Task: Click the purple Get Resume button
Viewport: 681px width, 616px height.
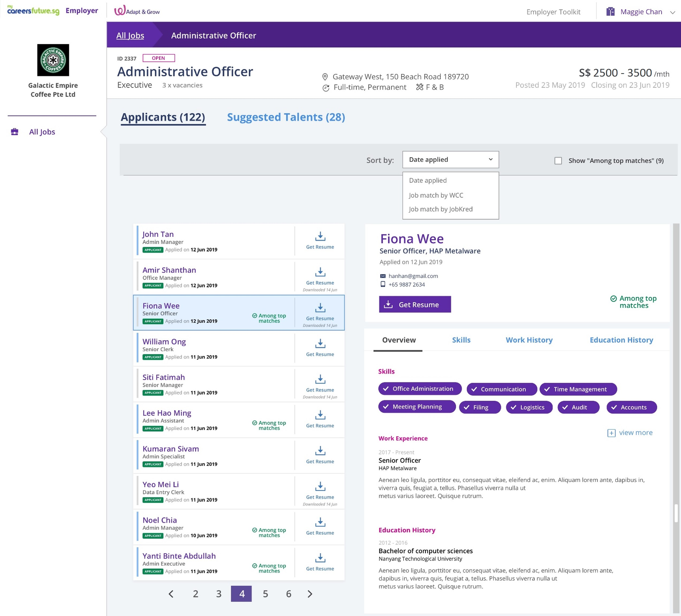Action: (x=415, y=304)
